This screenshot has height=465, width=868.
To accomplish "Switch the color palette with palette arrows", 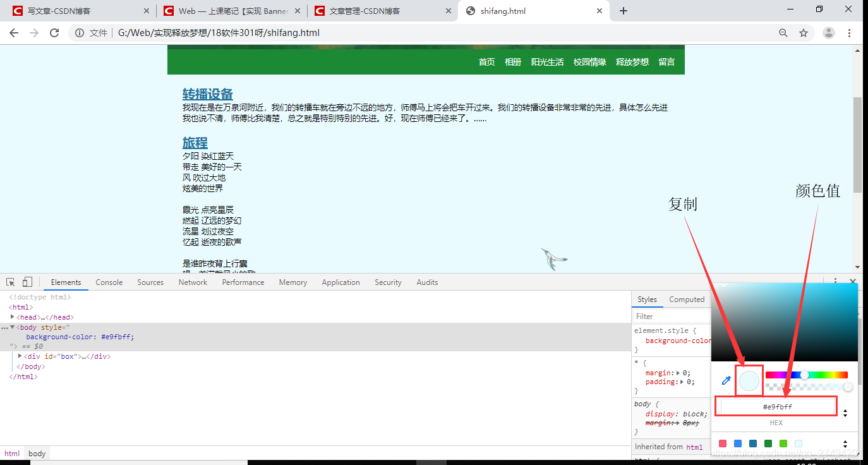I will 845,444.
